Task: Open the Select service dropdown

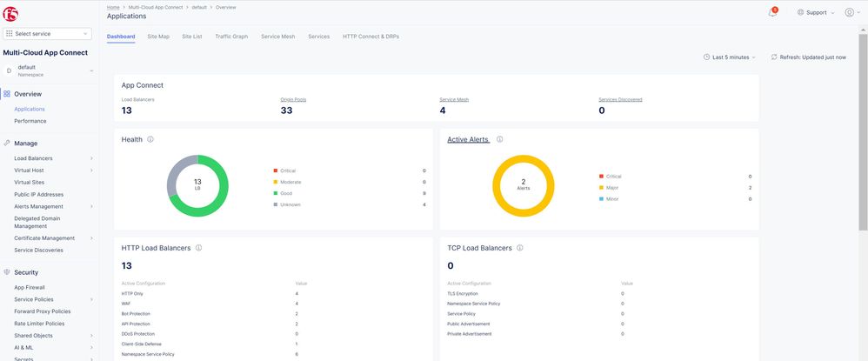Action: (48, 33)
